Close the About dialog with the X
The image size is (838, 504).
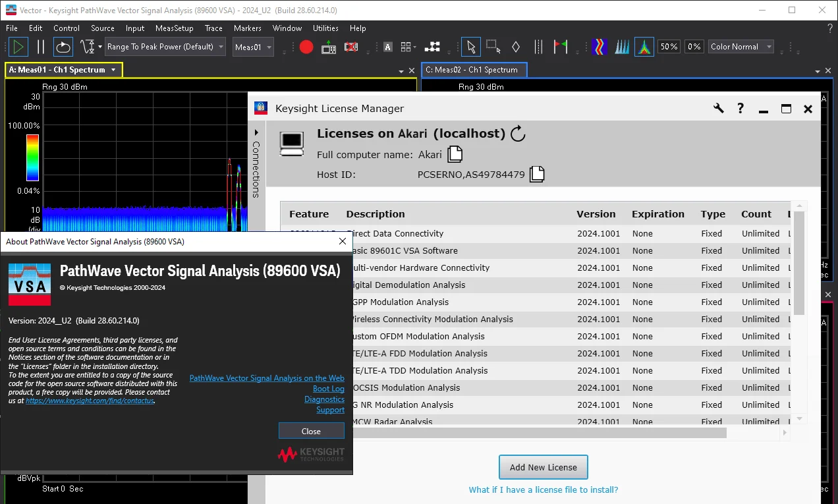(342, 241)
